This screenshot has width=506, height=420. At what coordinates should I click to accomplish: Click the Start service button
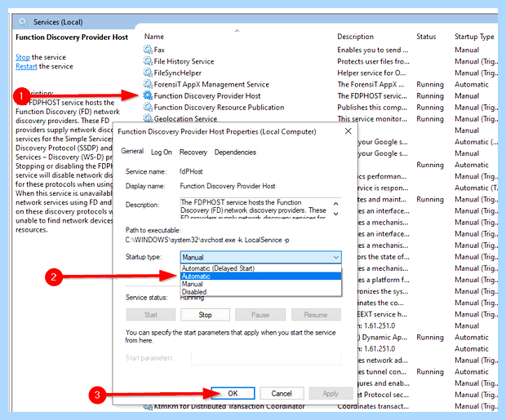pyautogui.click(x=151, y=315)
